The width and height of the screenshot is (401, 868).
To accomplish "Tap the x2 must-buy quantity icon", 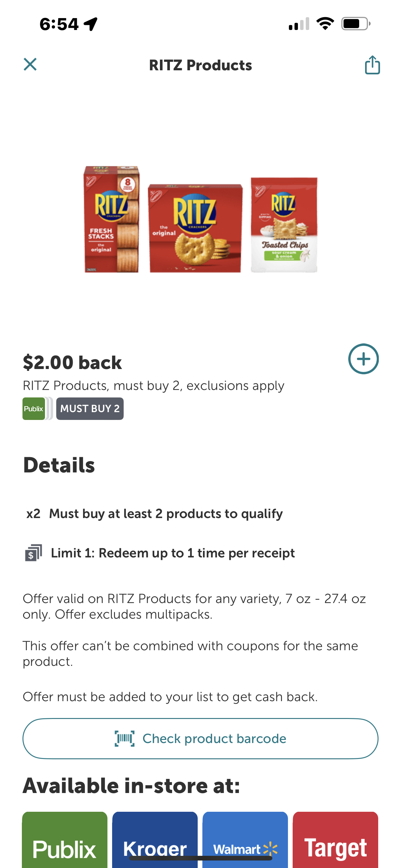I will tap(33, 514).
